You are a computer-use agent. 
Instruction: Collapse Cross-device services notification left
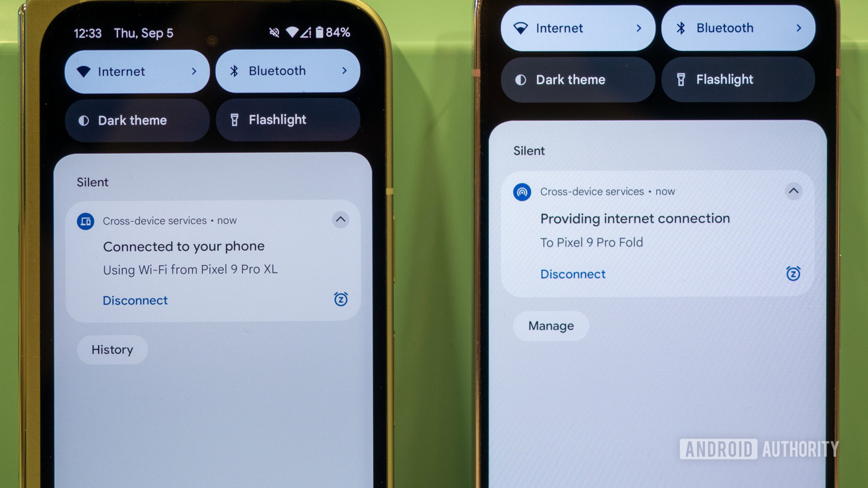[x=340, y=220]
